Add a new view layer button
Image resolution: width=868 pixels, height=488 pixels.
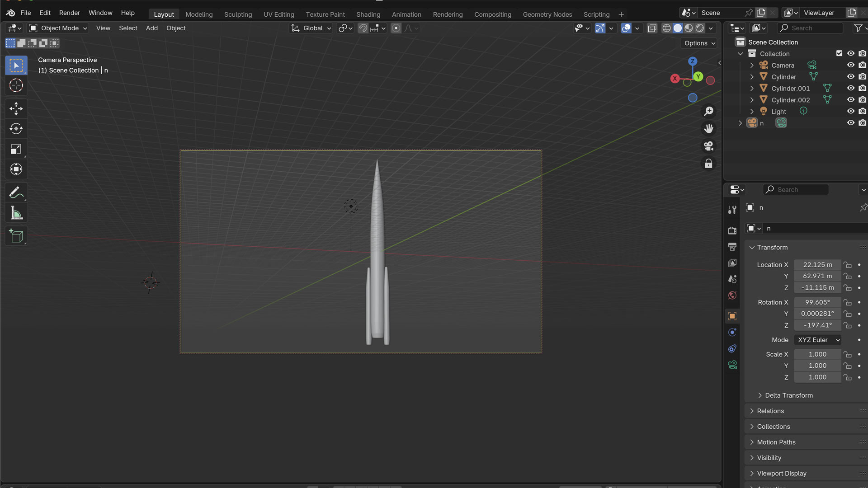pos(852,13)
